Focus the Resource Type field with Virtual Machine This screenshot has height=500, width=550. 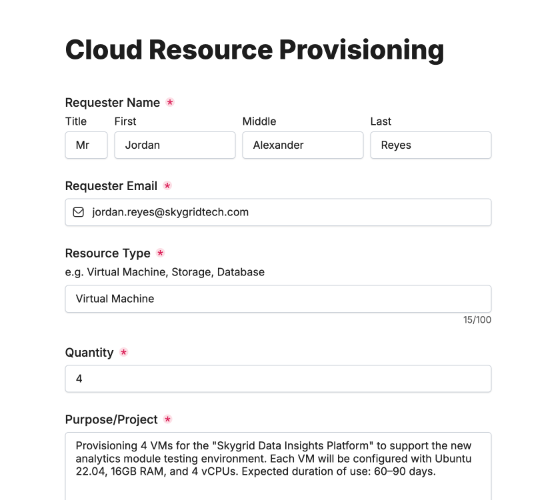(x=278, y=299)
